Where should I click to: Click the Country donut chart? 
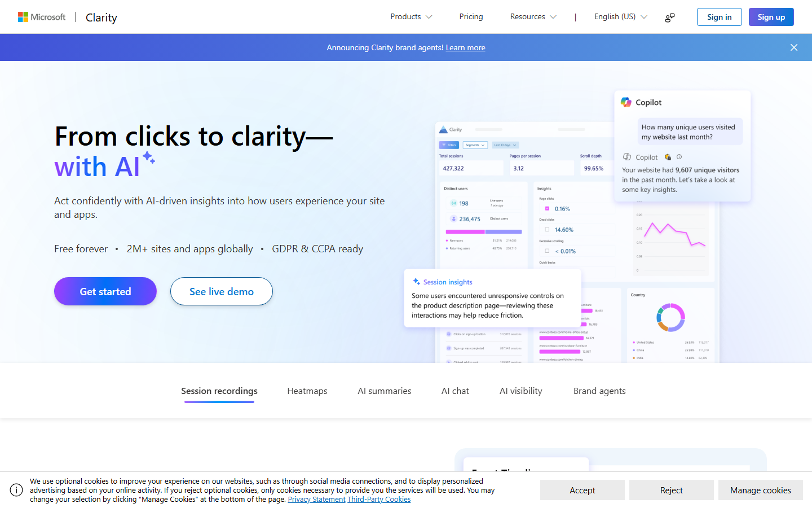(x=670, y=317)
